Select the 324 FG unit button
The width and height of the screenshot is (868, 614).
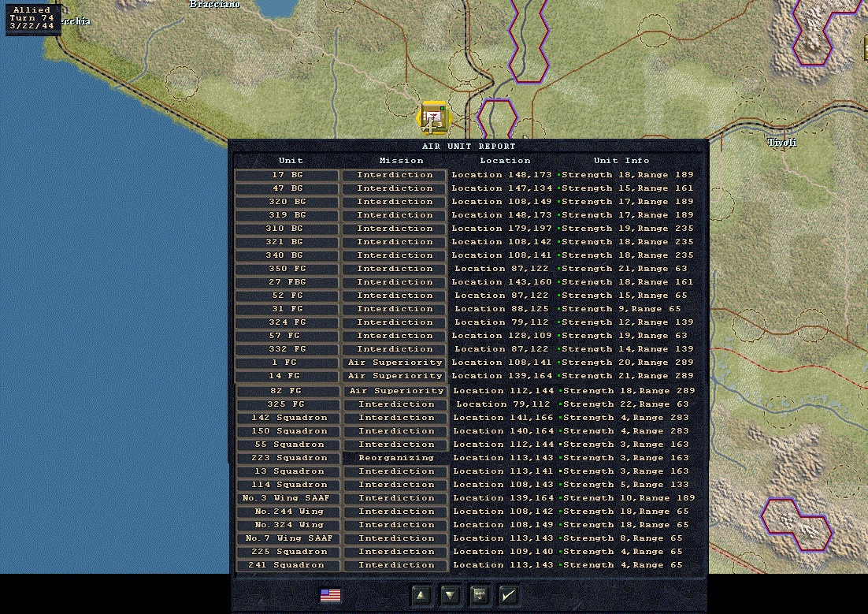[287, 322]
